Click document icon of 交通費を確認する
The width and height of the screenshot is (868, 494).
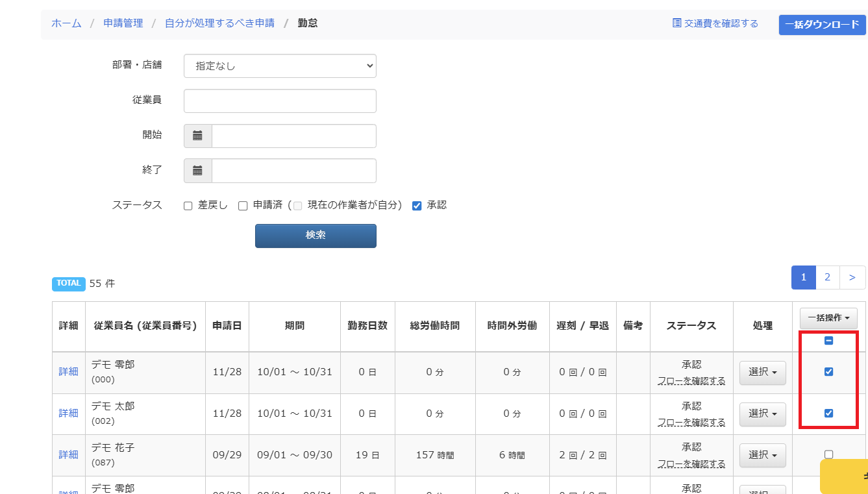pos(677,23)
